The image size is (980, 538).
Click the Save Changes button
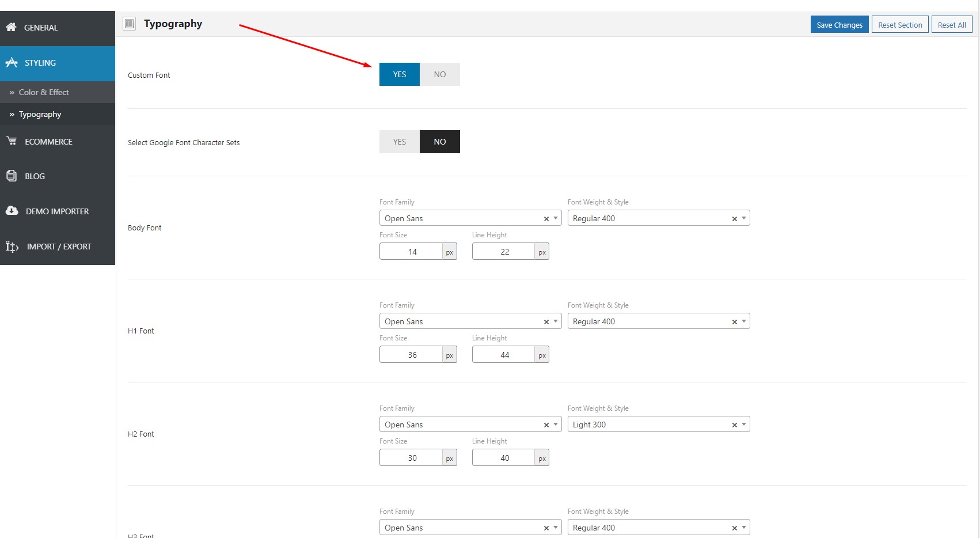840,24
